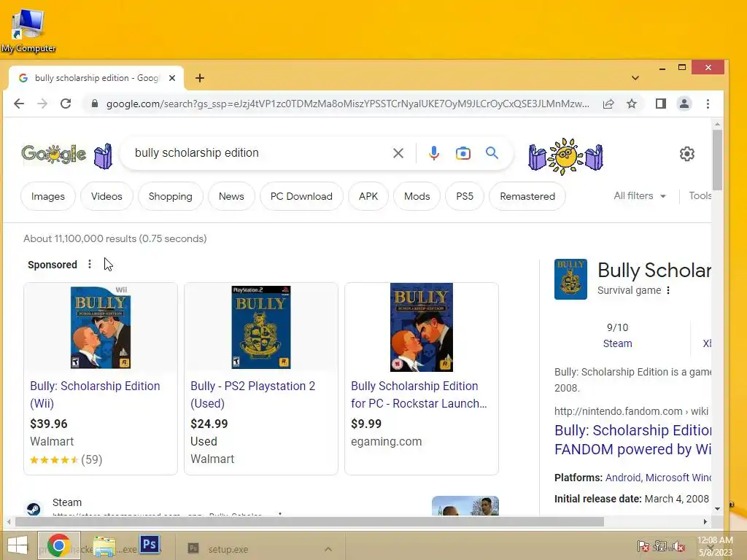View site info via padlock icon
The height and width of the screenshot is (560, 747).
click(94, 104)
